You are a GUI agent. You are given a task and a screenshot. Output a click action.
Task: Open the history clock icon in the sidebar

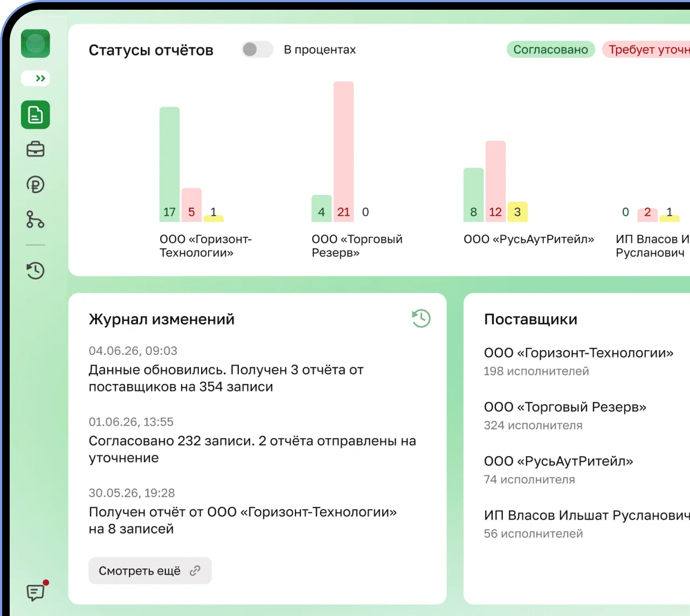click(x=36, y=270)
